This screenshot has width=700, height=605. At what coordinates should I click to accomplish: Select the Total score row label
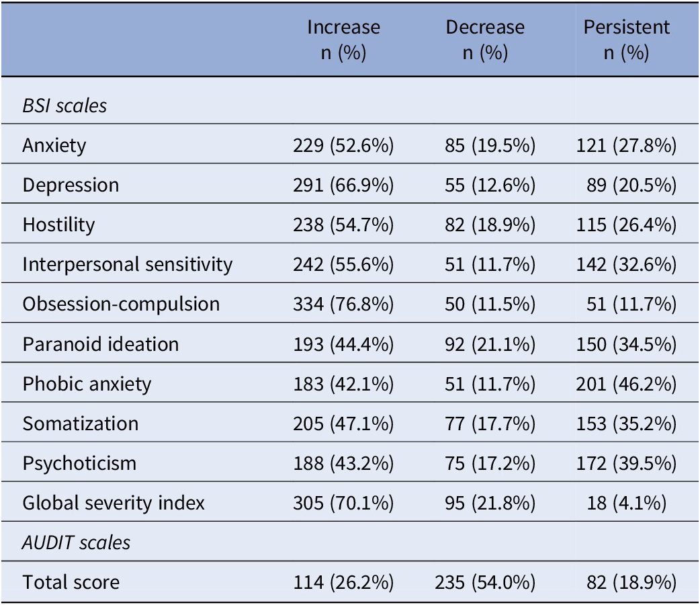[x=71, y=582]
